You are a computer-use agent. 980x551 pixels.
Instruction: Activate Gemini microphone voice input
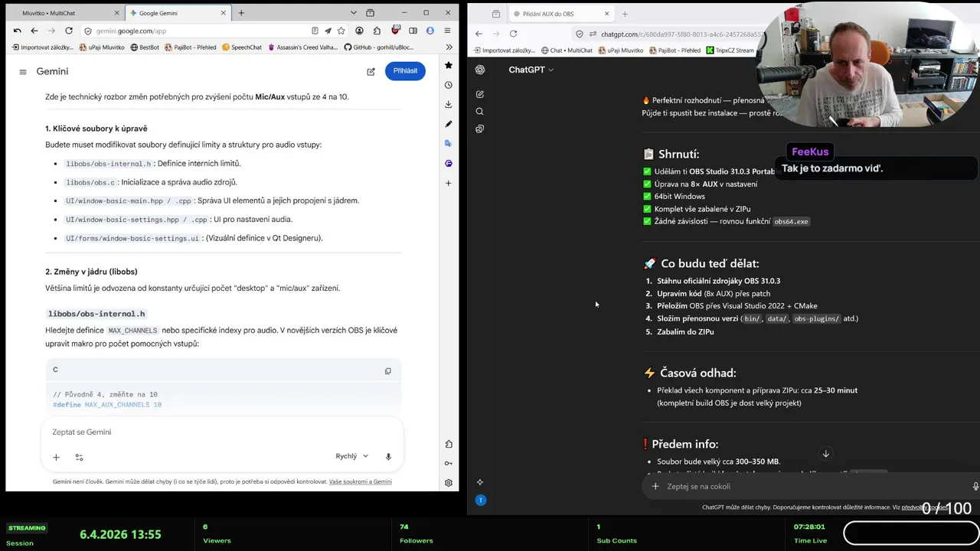point(388,457)
